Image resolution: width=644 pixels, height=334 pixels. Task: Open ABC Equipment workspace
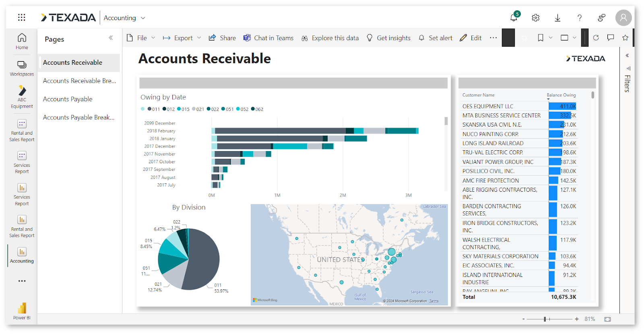22,97
